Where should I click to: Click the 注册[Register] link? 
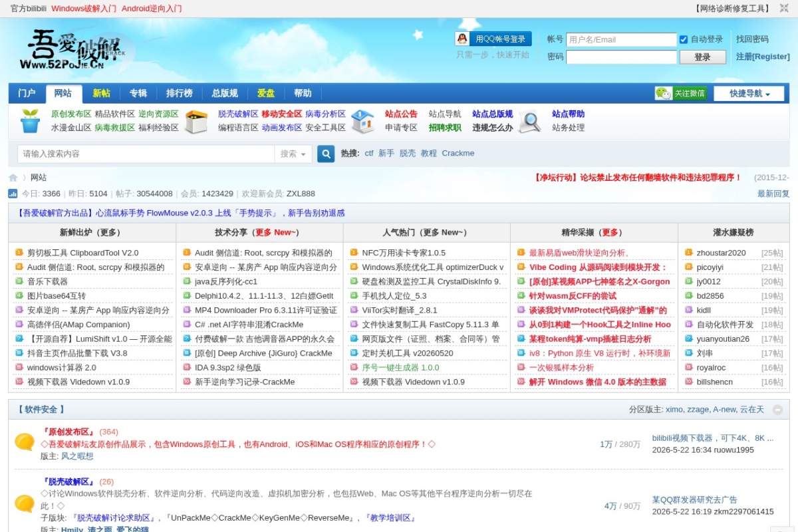pyautogui.click(x=763, y=57)
